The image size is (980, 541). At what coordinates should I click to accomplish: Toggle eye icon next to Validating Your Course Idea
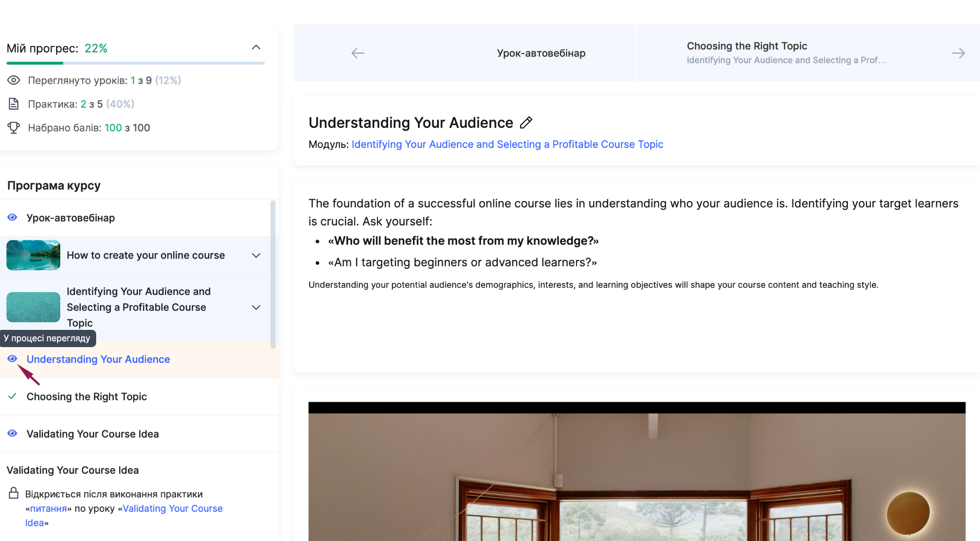point(12,433)
